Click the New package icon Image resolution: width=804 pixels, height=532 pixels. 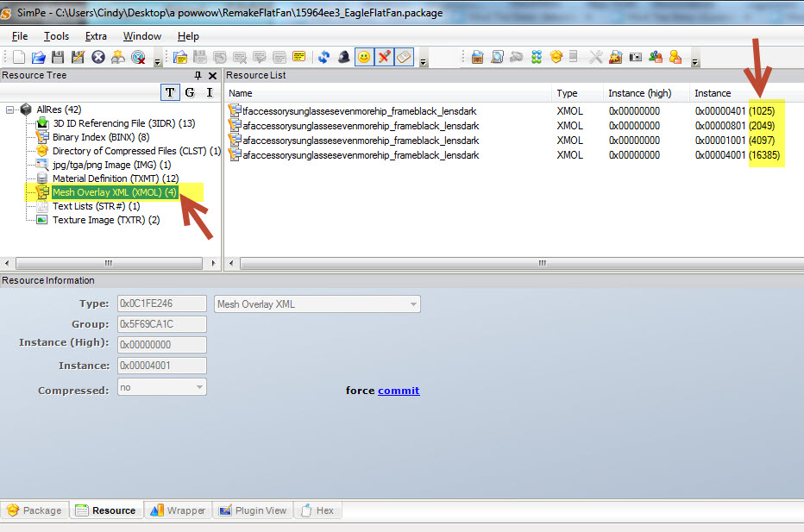tap(18, 57)
